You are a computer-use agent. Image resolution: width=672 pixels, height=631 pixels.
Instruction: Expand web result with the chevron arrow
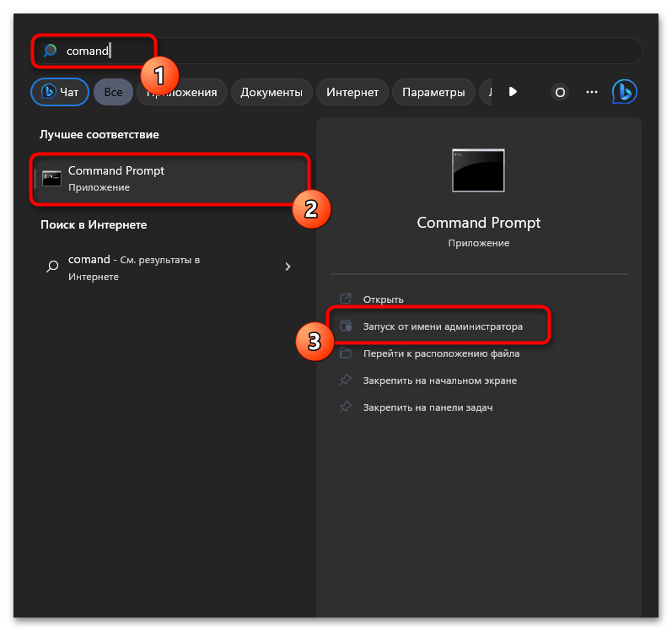coord(288,267)
